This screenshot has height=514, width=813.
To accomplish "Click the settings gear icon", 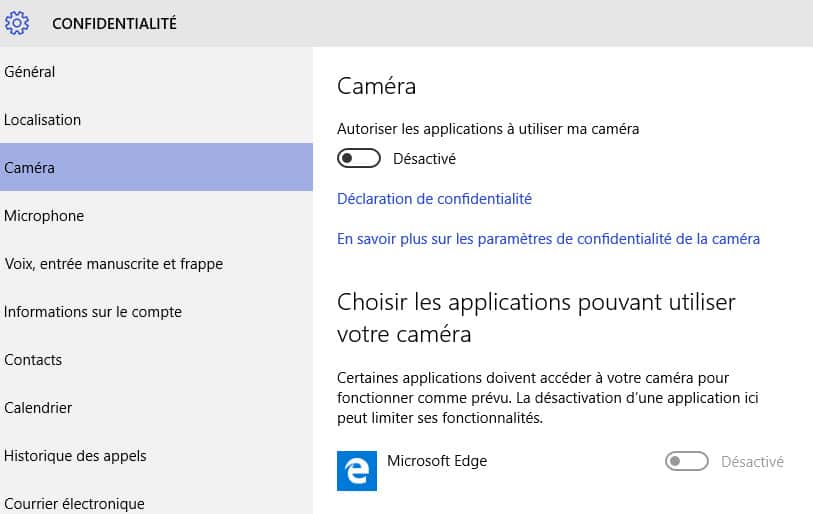I will coord(17,23).
